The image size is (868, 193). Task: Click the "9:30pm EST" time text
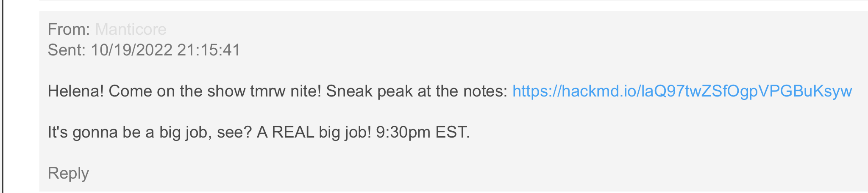click(x=423, y=132)
